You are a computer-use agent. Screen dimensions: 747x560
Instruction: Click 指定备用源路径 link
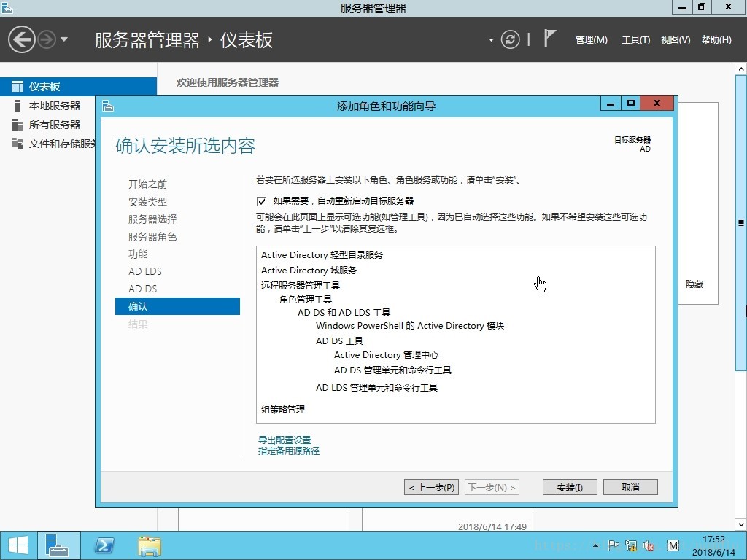(289, 451)
